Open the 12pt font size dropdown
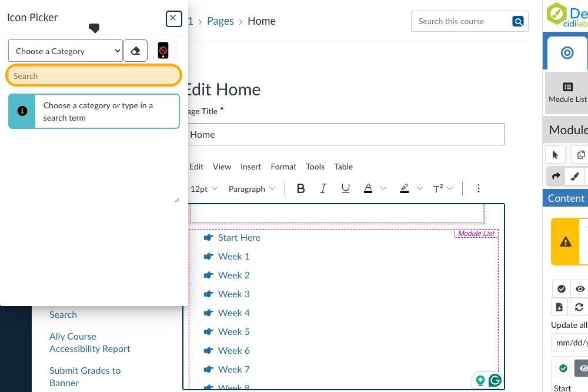Screen dimensions: 588x392 pos(203,189)
